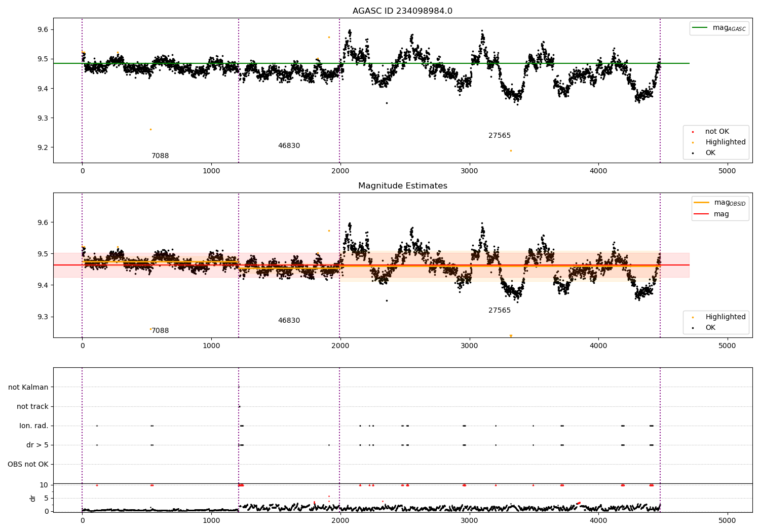
Task: Click the black outlier point near 9.35 in top plot
Action: tap(387, 103)
